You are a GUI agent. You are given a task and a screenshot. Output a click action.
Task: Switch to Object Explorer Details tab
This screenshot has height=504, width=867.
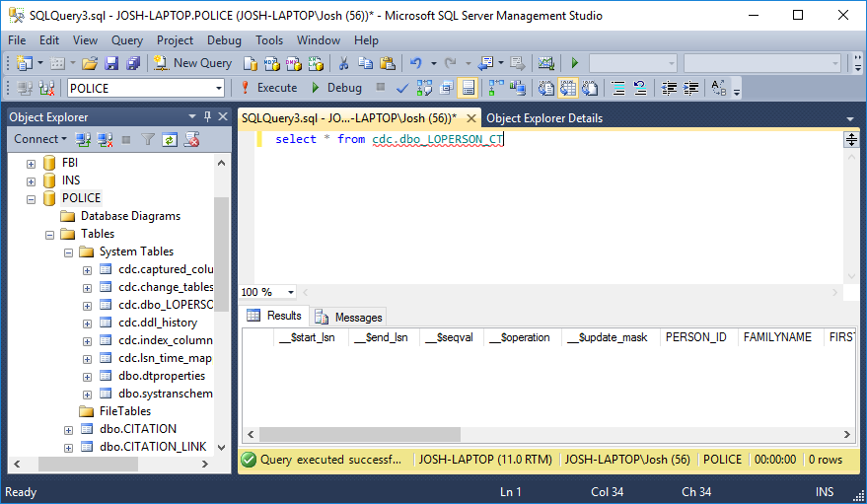coord(544,118)
